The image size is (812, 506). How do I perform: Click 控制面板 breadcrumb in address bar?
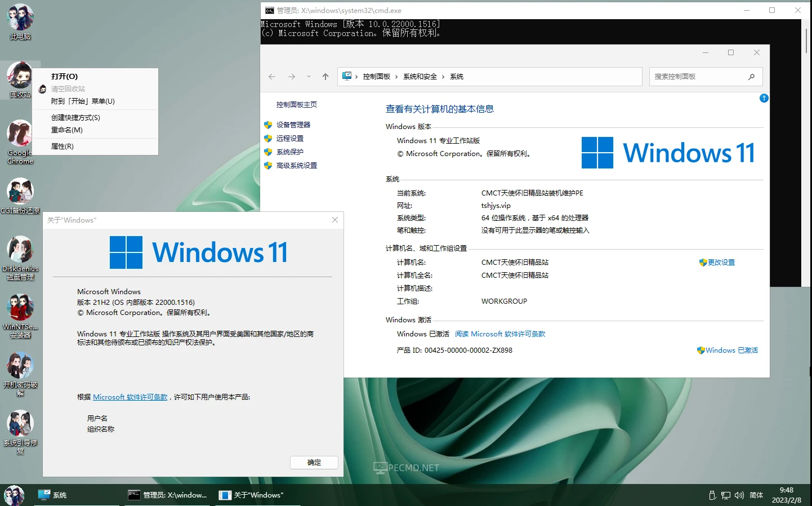pos(377,77)
